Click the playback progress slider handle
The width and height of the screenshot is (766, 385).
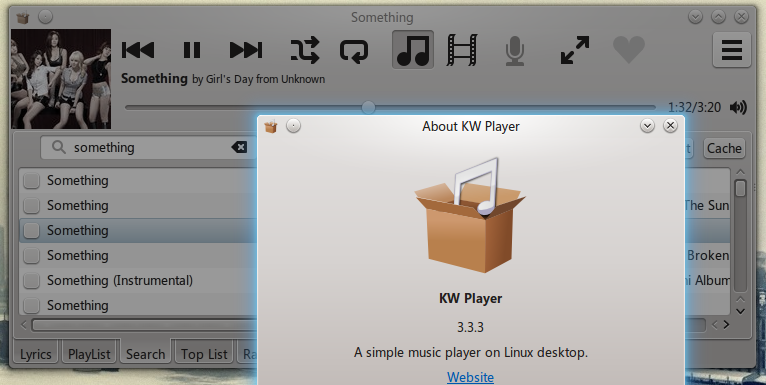[x=368, y=107]
